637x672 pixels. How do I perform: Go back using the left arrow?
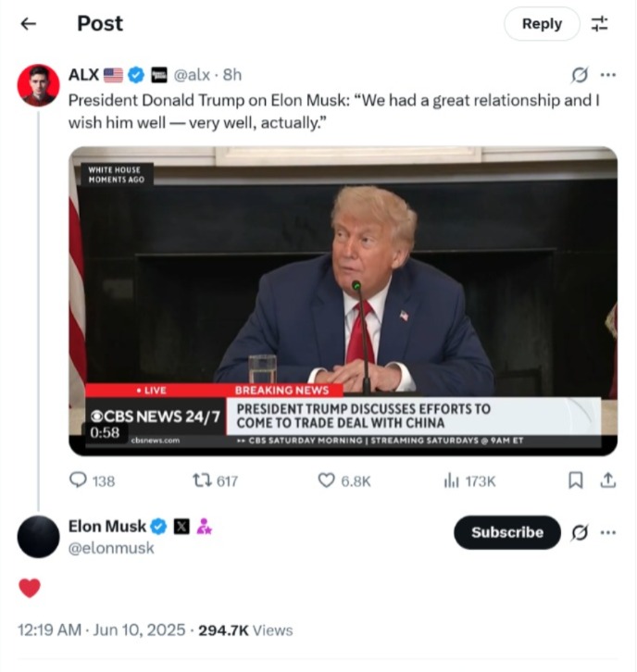click(x=29, y=24)
